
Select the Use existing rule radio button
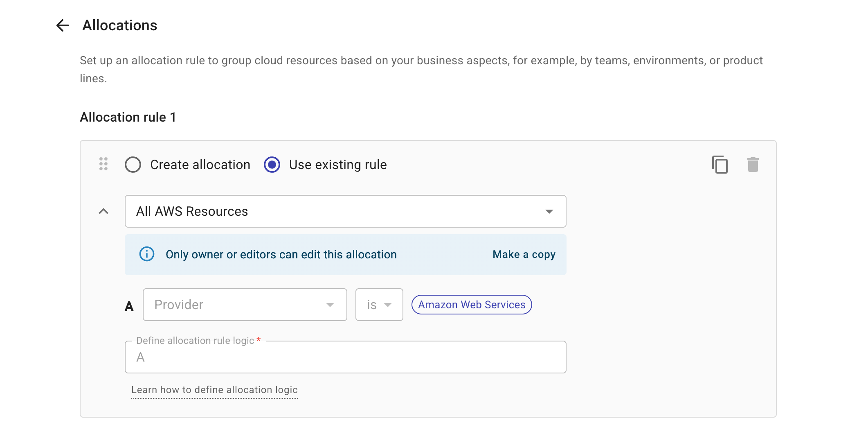tap(272, 165)
